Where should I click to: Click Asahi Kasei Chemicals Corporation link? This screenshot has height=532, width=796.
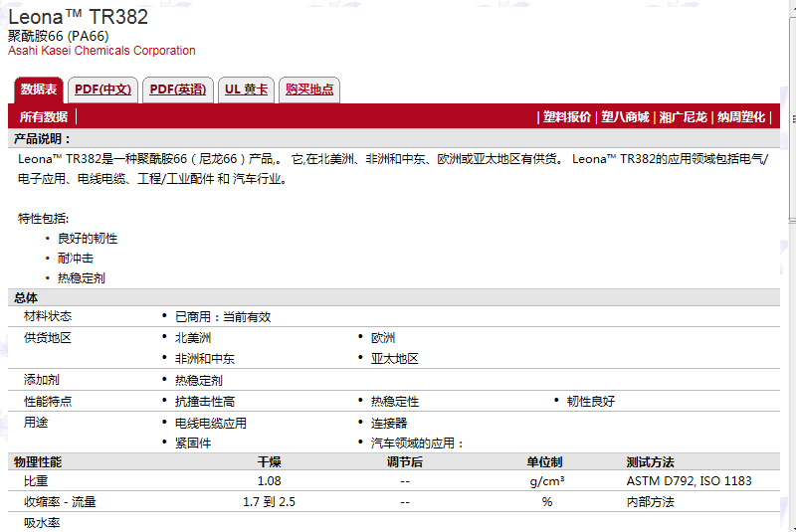click(x=101, y=51)
